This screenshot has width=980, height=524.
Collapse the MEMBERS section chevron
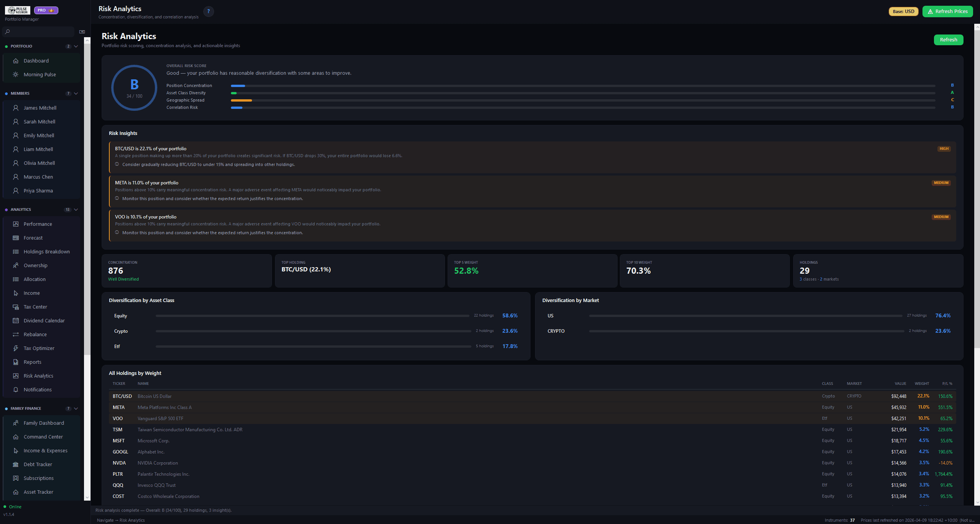tap(76, 93)
